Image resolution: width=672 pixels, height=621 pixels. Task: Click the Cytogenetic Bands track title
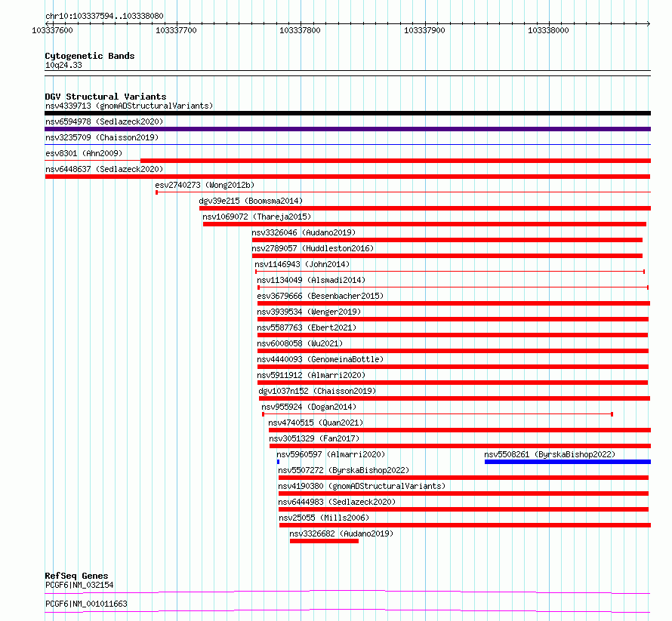tap(90, 56)
